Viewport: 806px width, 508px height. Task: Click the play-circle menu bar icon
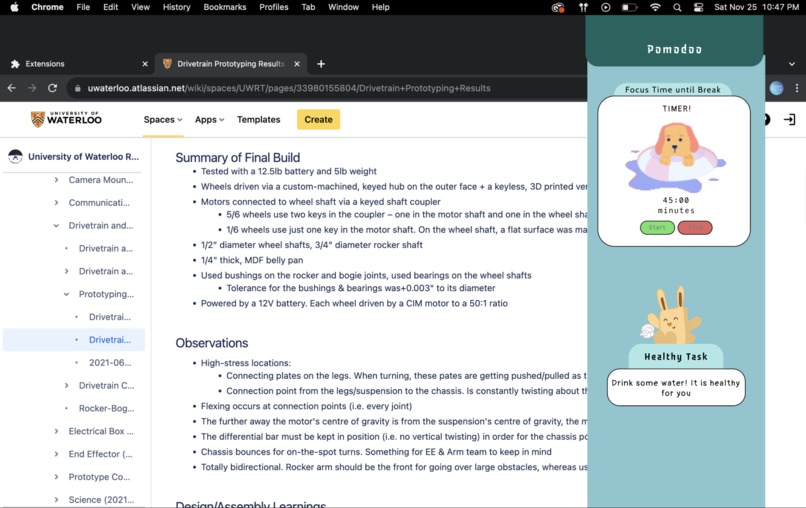click(606, 7)
